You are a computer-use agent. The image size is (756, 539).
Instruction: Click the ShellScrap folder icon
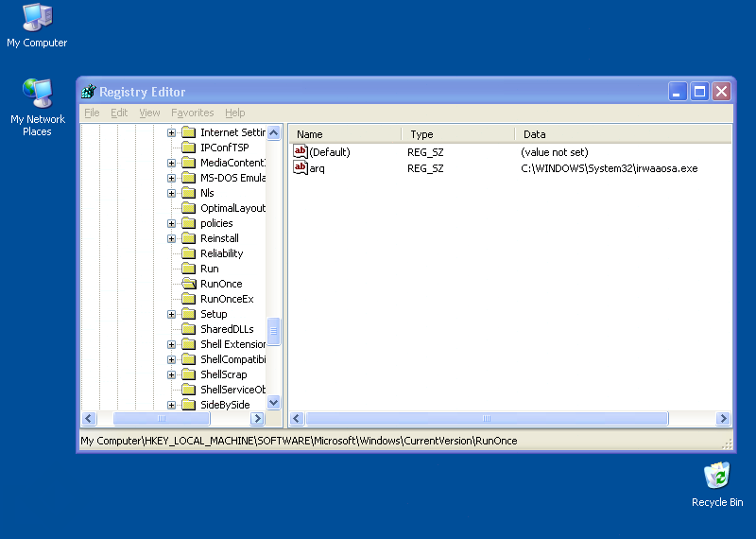pos(188,374)
